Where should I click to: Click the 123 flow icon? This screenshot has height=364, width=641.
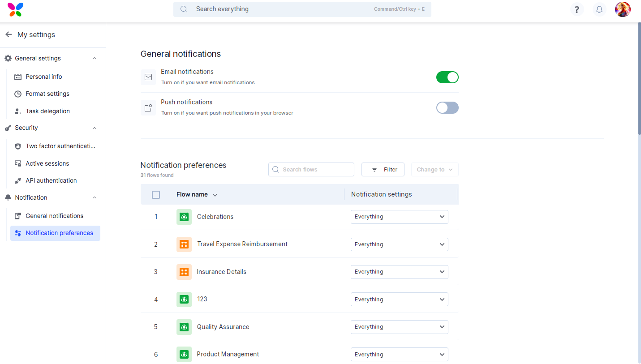coord(184,300)
